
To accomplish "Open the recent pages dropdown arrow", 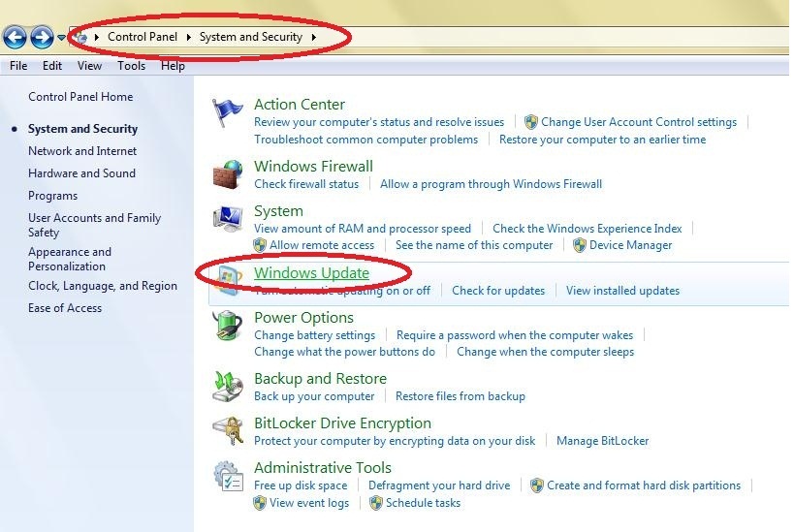I will click(x=61, y=38).
